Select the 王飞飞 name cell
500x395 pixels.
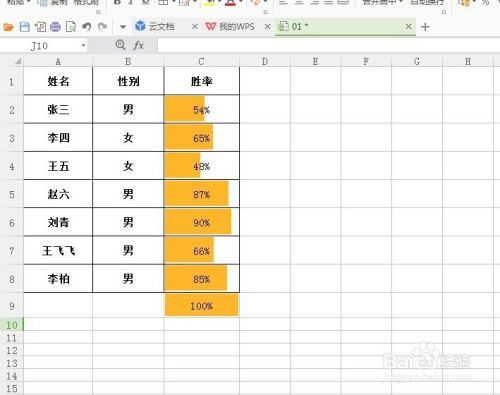(58, 251)
